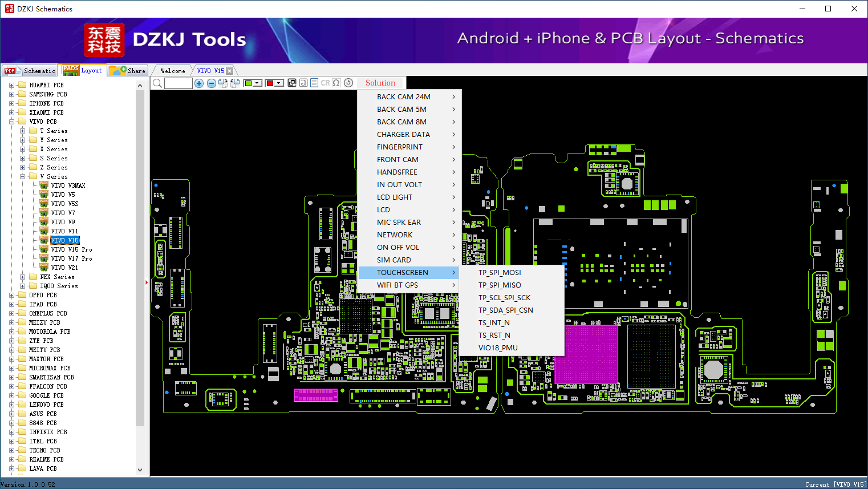Screen dimensions: 868x489
Task: Click the magenta chip on the board
Action: click(586, 354)
